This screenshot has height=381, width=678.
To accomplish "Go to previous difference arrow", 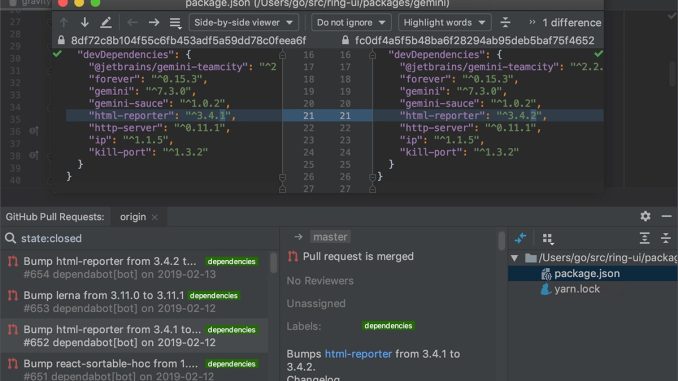I will tap(64, 22).
